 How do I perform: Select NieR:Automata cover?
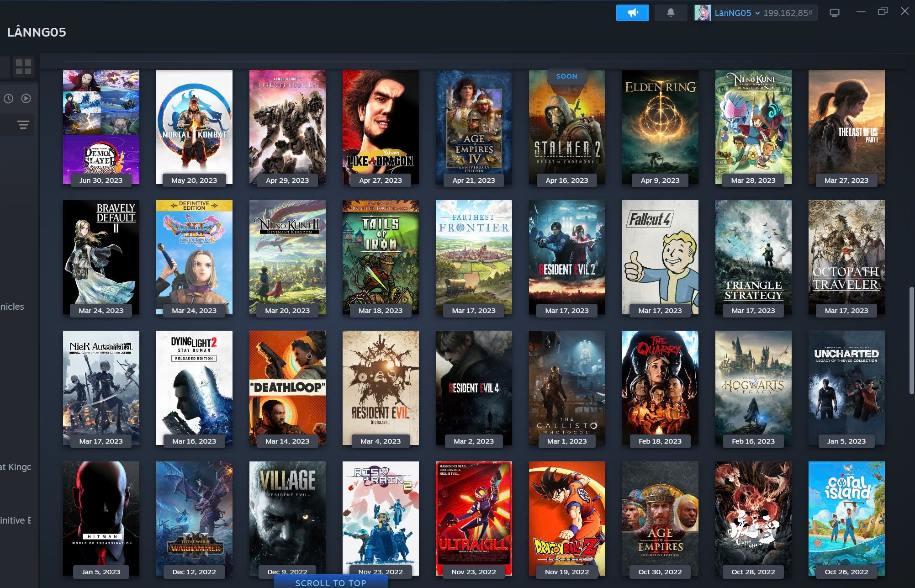coord(101,388)
